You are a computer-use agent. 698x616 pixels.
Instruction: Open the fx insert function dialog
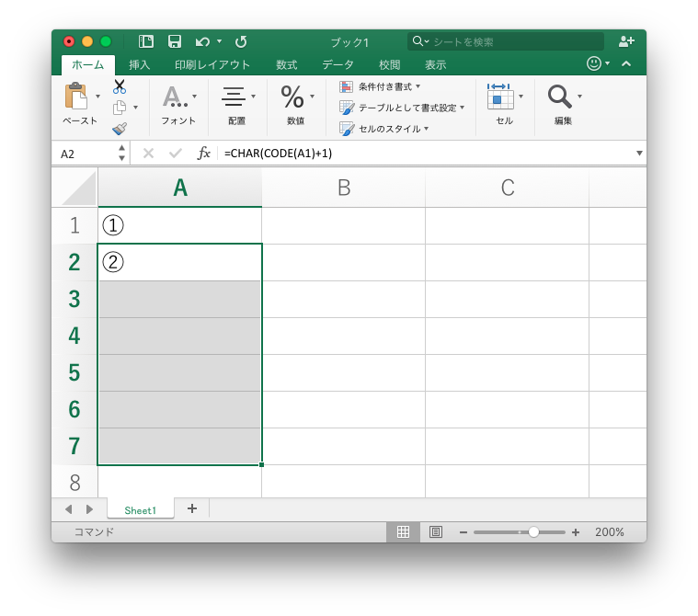click(203, 154)
